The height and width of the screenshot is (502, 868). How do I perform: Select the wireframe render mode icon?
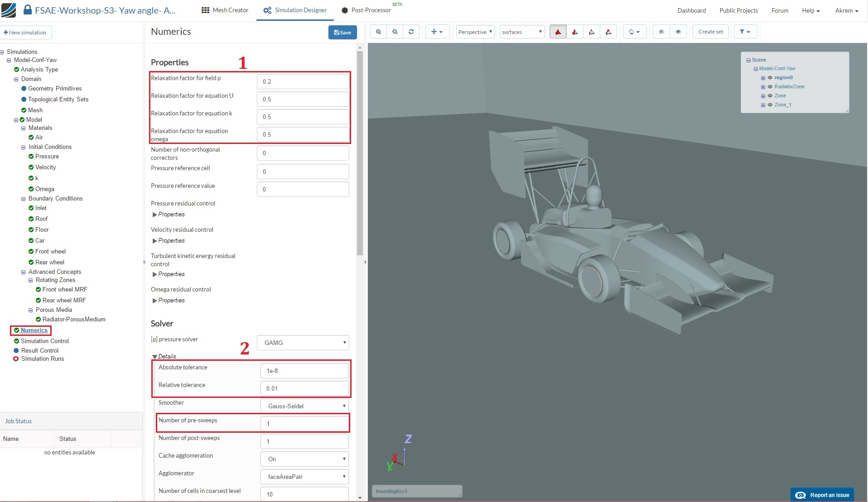tap(592, 32)
